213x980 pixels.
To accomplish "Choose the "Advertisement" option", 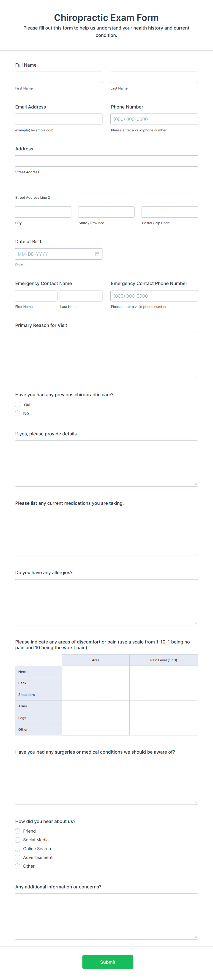I will click(17, 858).
